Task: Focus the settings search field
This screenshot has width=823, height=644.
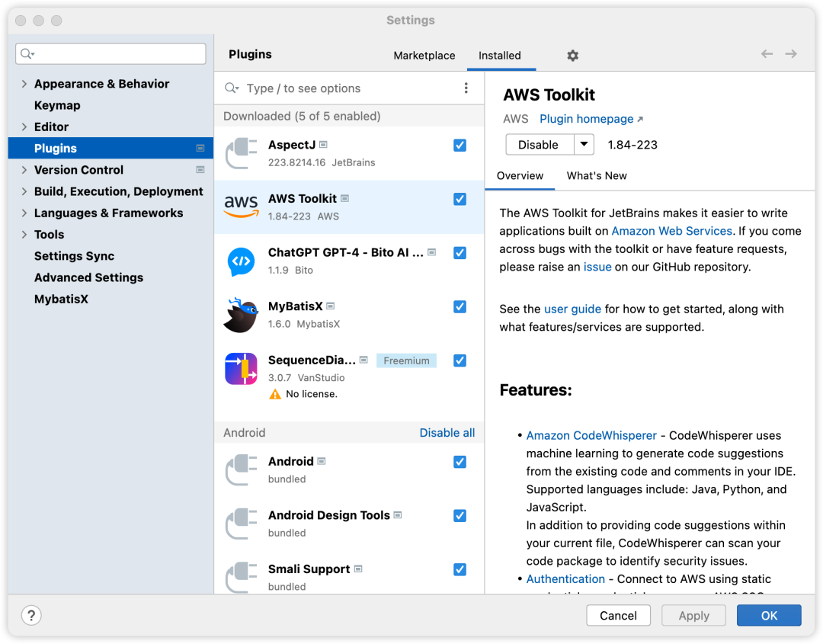Action: tap(110, 54)
